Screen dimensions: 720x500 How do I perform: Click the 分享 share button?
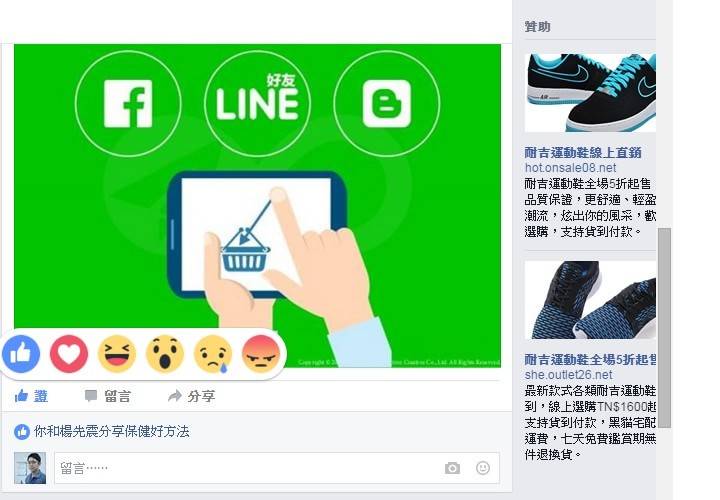click(x=191, y=396)
